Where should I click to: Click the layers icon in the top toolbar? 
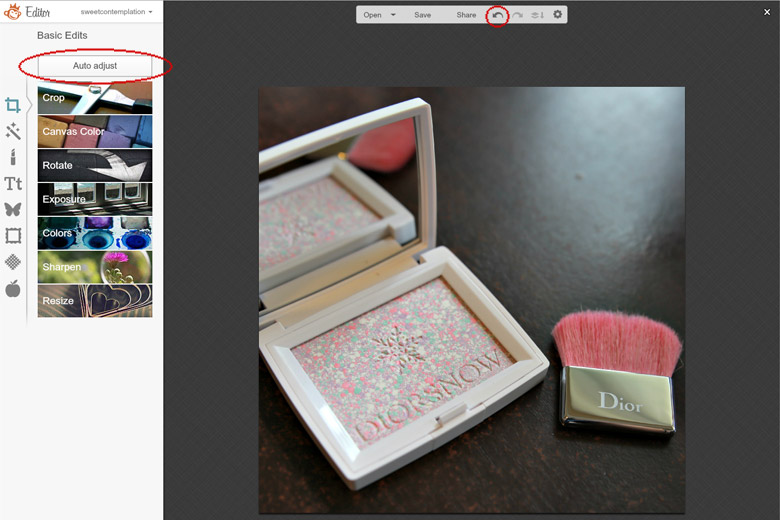537,15
